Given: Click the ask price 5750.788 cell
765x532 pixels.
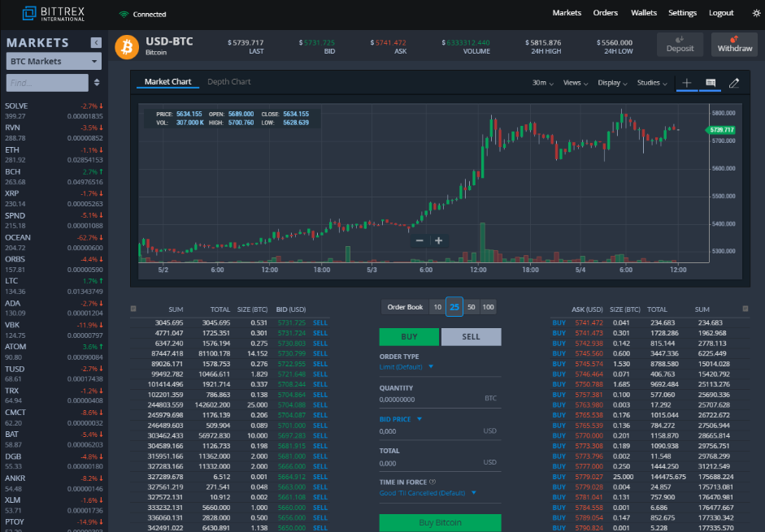Looking at the screenshot, I should 589,384.
